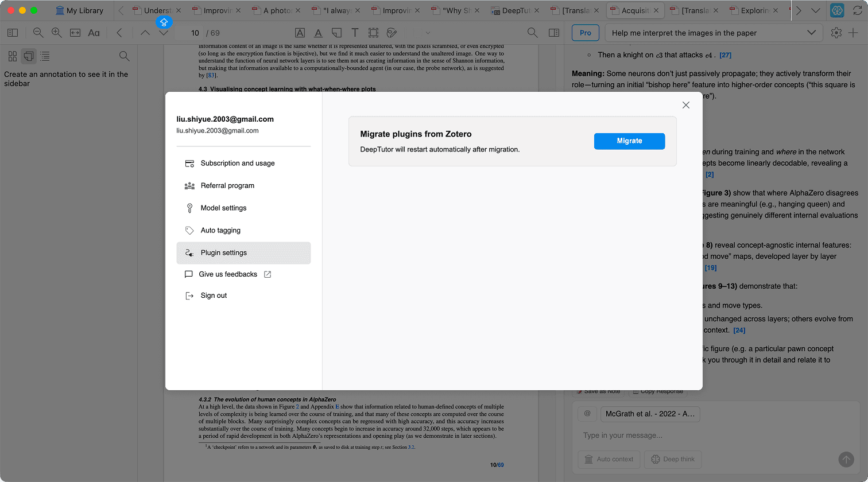Follow the citation link [27]
The width and height of the screenshot is (868, 482).
[x=725, y=55]
